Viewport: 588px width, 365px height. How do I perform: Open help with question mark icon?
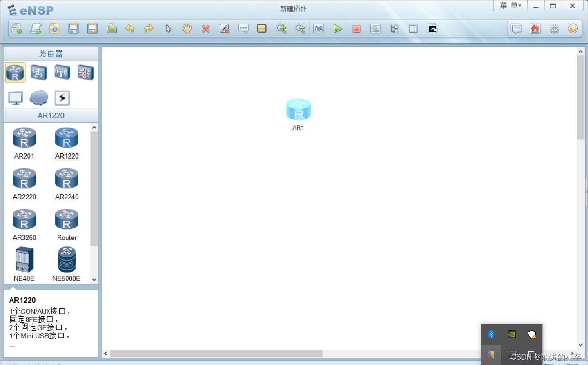click(573, 29)
